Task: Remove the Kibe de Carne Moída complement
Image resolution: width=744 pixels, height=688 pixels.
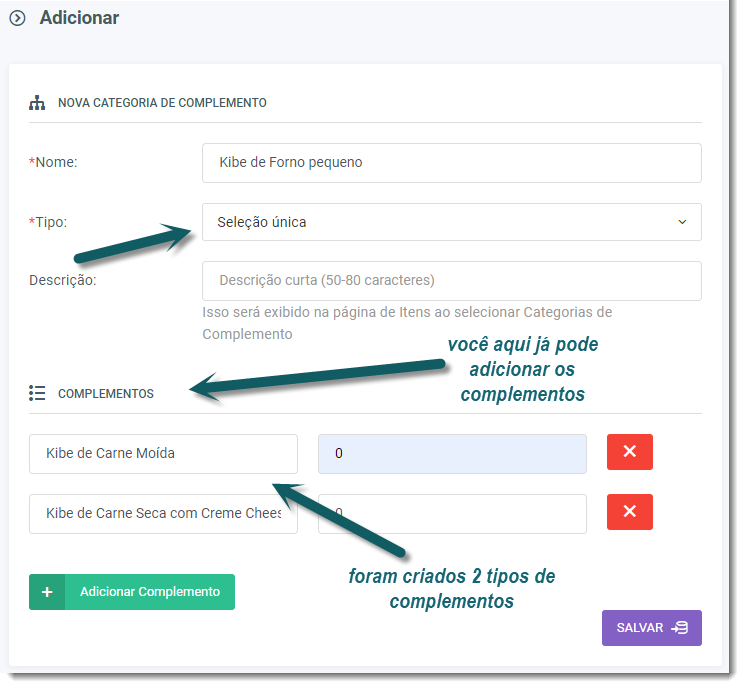Action: point(629,452)
